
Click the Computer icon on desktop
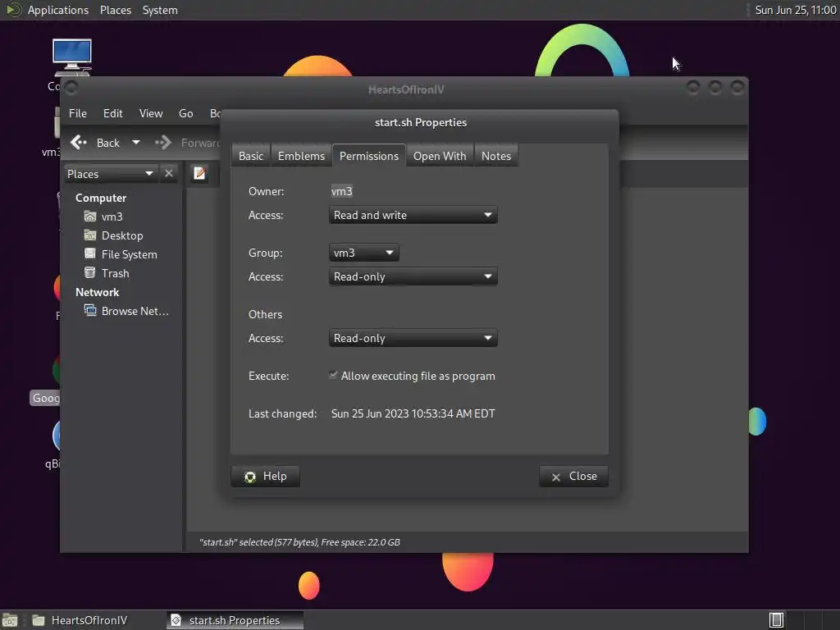(x=72, y=57)
